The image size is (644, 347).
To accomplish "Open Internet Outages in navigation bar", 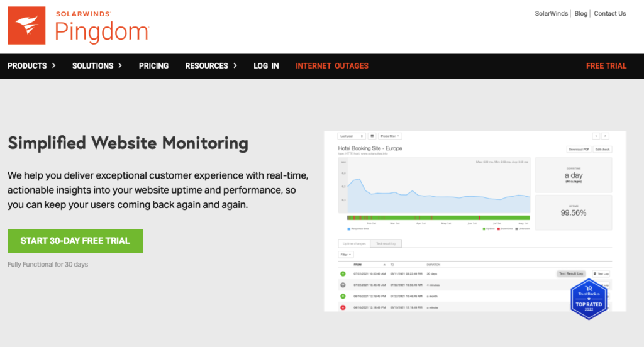I will pos(332,66).
